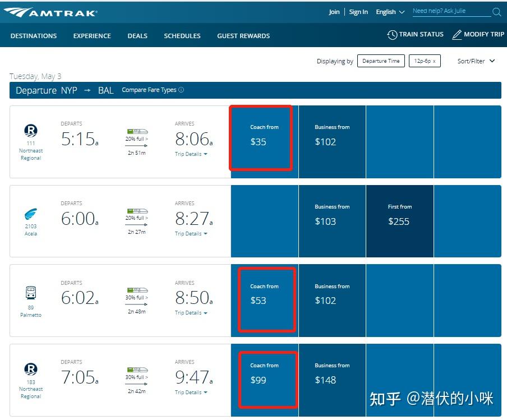Image resolution: width=507 pixels, height=420 pixels.
Task: Open the 30% full details for Palmetto 89
Action: point(136,297)
